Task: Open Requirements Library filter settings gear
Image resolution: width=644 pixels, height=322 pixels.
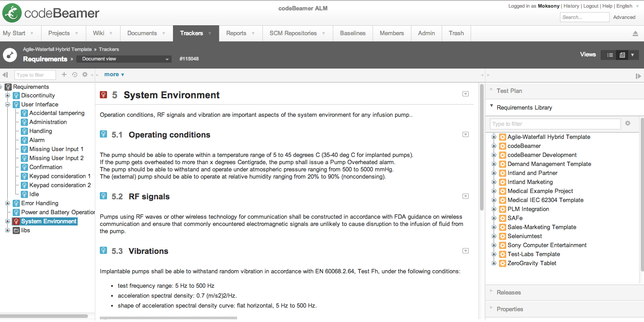Action: [628, 123]
